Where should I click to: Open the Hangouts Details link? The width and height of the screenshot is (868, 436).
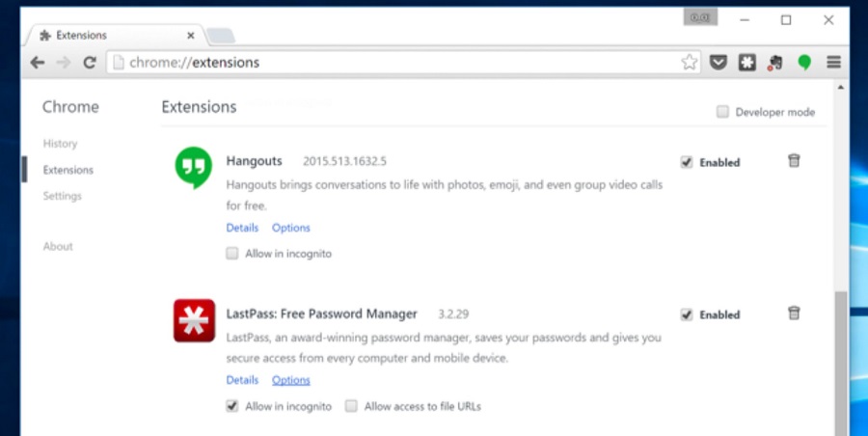242,228
